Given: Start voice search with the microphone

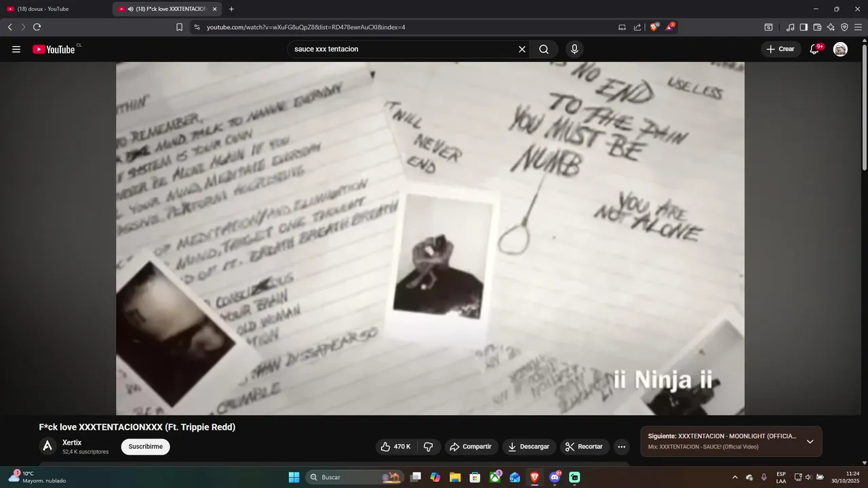Looking at the screenshot, I should click(x=574, y=49).
